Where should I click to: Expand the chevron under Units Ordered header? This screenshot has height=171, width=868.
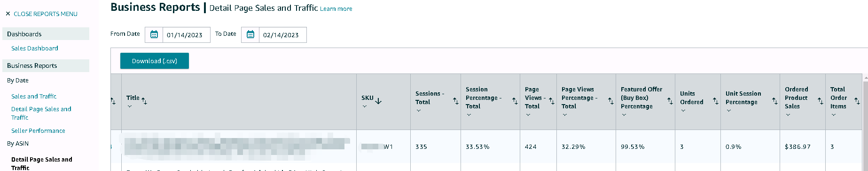[683, 111]
